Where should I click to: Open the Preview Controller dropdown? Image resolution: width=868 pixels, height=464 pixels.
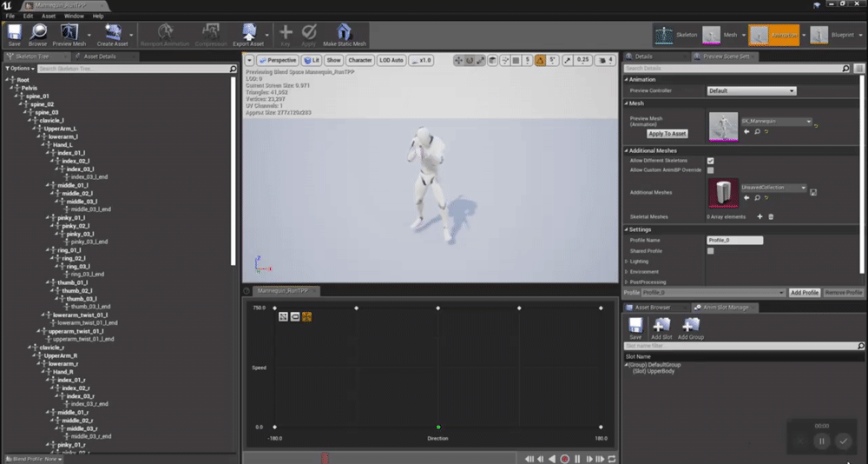751,91
